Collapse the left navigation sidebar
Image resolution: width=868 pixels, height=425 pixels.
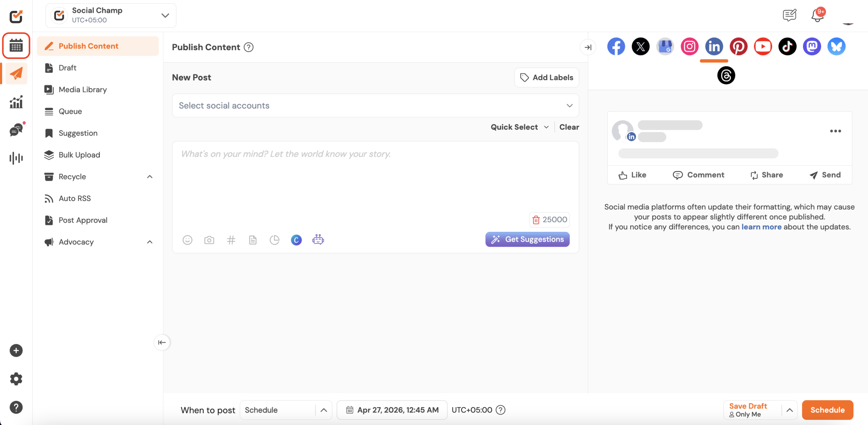click(162, 342)
